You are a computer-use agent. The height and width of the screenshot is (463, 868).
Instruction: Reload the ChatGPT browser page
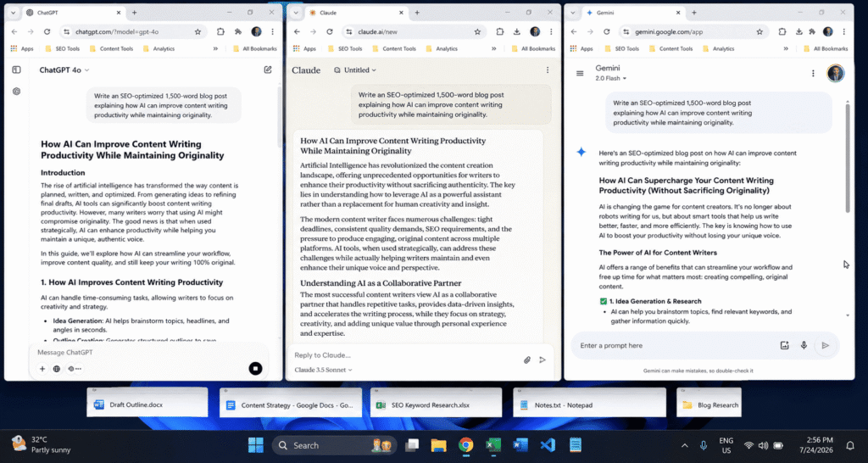pos(47,32)
